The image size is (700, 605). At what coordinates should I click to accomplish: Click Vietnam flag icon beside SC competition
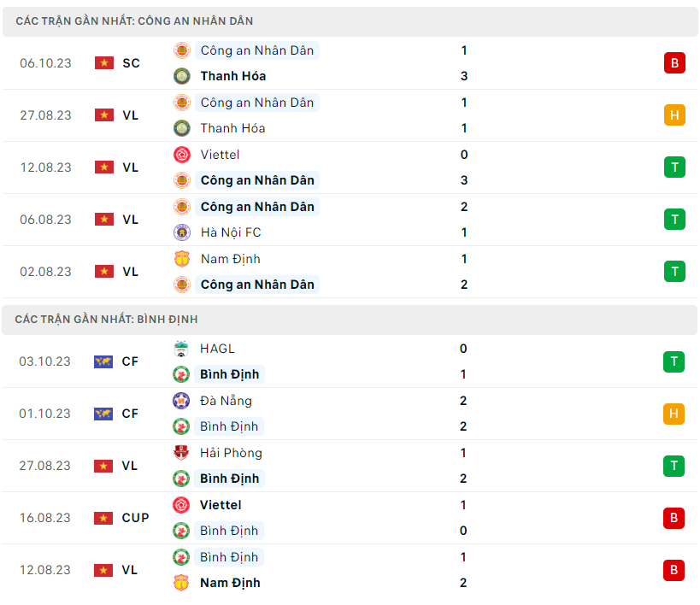[104, 63]
